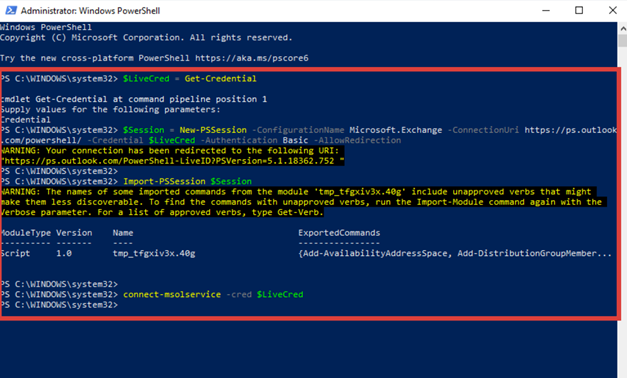Screen dimensions: 627x378
Task: Click the 'New-PSSession' command text
Action: point(213,130)
